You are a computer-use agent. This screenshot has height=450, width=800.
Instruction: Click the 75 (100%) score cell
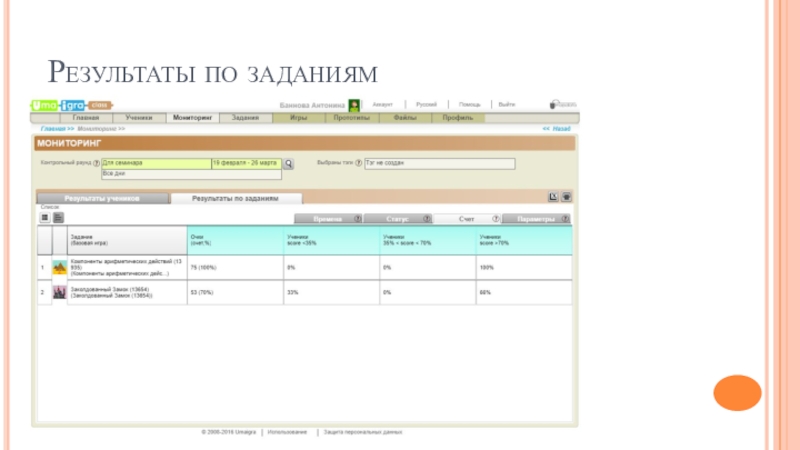pyautogui.click(x=235, y=267)
